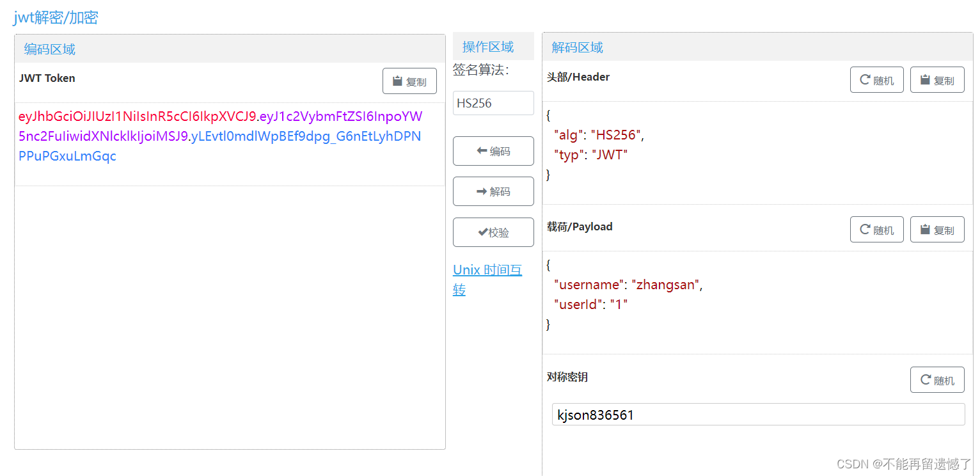
Task: Click the 操作区域 panel heading
Action: (488, 47)
